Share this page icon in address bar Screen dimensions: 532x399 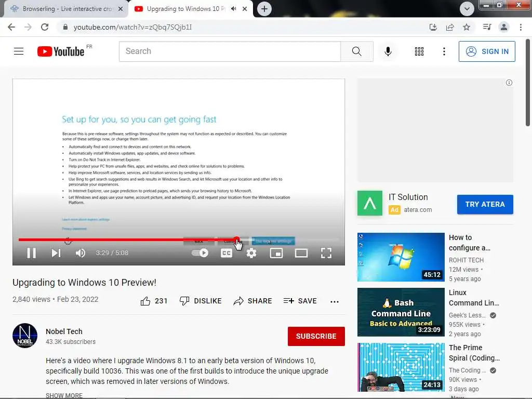point(450,27)
